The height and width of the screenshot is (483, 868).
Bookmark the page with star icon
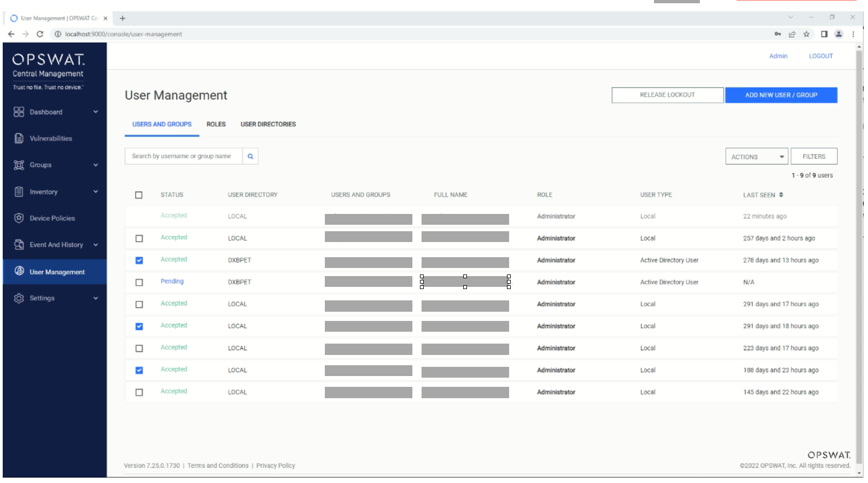806,34
